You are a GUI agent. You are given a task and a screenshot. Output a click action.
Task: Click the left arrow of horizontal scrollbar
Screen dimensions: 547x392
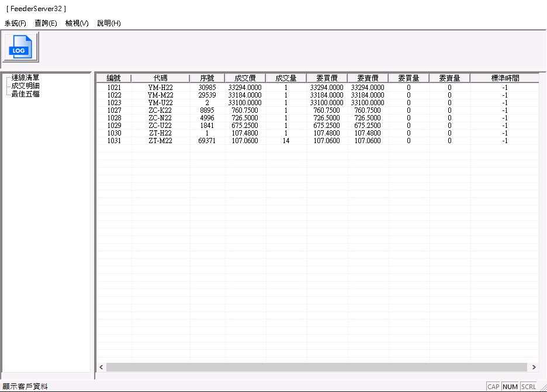point(101,367)
